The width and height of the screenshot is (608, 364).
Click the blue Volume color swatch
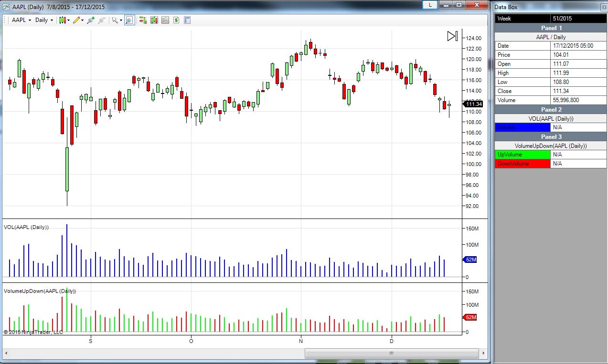coord(523,127)
